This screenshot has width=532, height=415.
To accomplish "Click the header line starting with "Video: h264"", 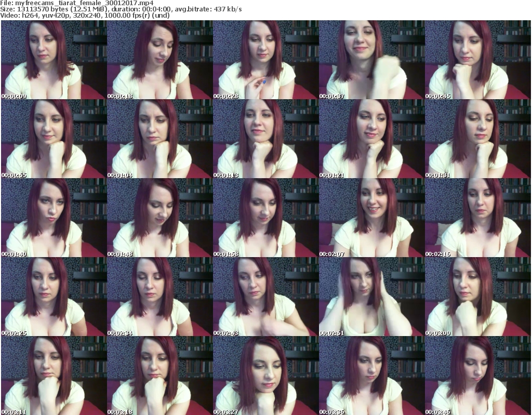I will tap(85, 15).
